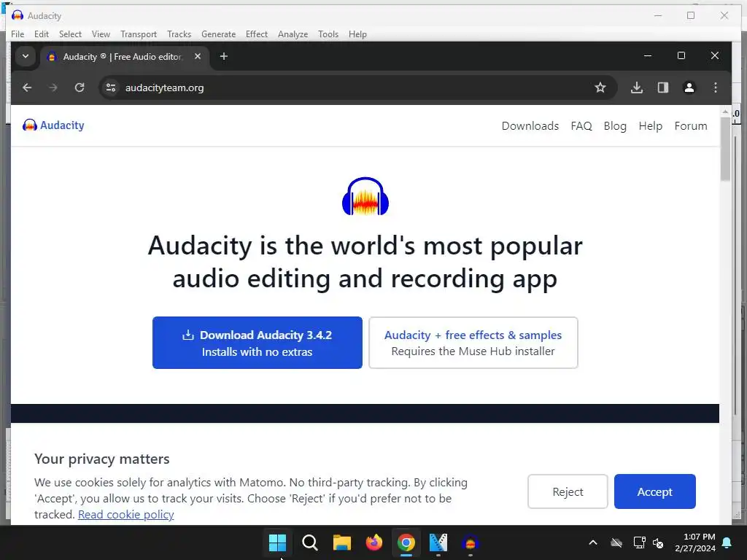The image size is (747, 560).
Task: Click the Audacity logo link in header
Action: (x=53, y=125)
